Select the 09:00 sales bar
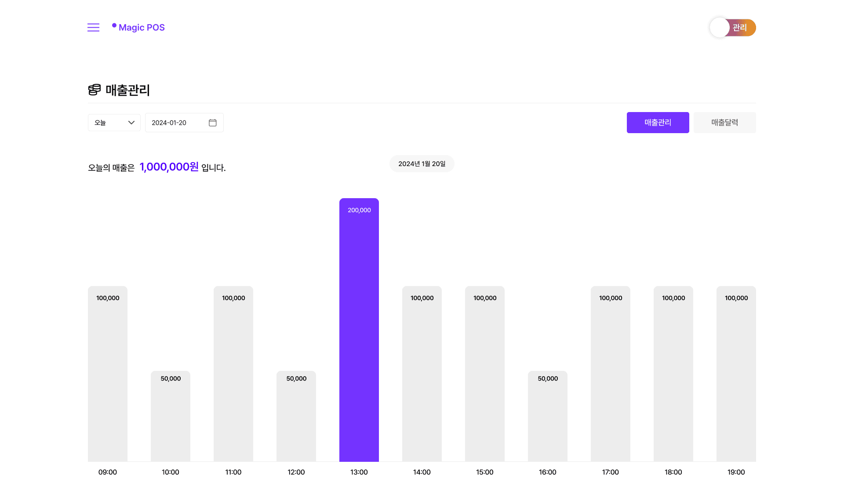The image size is (844, 504). click(x=108, y=374)
